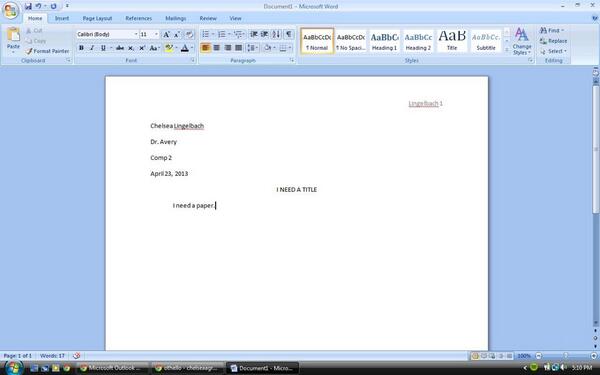Image resolution: width=600 pixels, height=375 pixels.
Task: Expand numbering list dropdown
Action: tap(229, 34)
